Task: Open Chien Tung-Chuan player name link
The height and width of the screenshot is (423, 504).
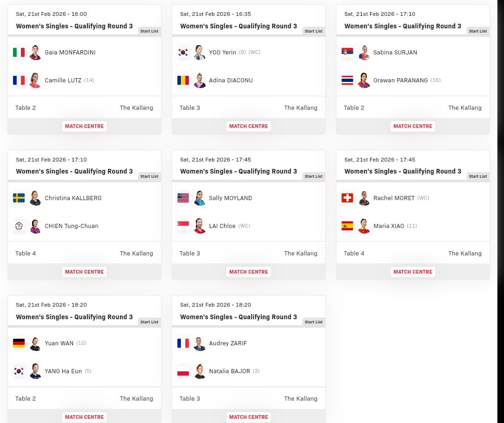Action: pyautogui.click(x=71, y=226)
